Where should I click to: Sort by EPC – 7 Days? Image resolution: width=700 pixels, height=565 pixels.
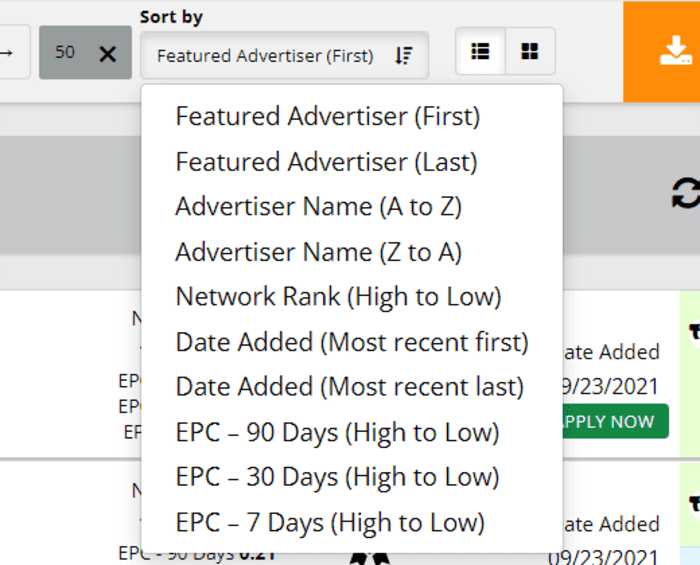tap(329, 522)
